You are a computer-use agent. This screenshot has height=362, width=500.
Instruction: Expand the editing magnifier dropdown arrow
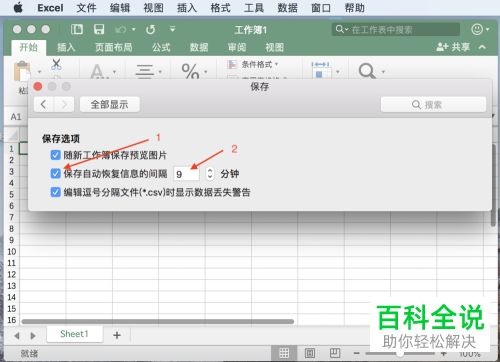[x=383, y=72]
